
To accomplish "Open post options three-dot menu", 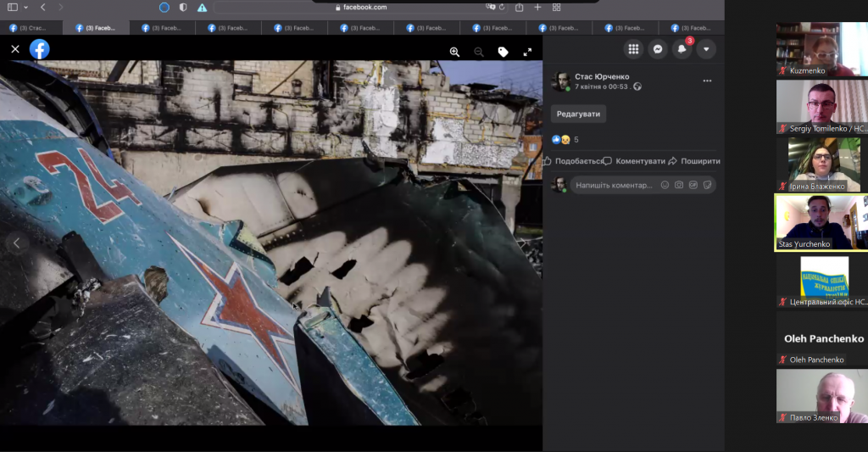I will [707, 81].
